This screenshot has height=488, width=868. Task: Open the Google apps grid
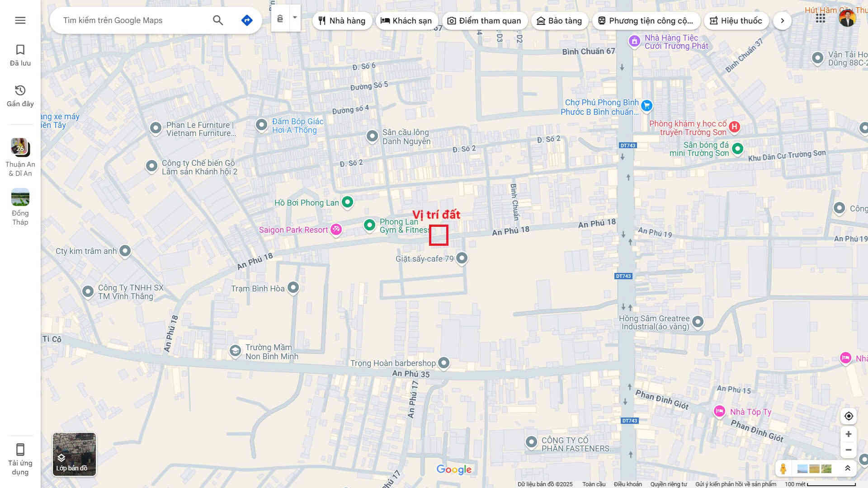pos(820,19)
